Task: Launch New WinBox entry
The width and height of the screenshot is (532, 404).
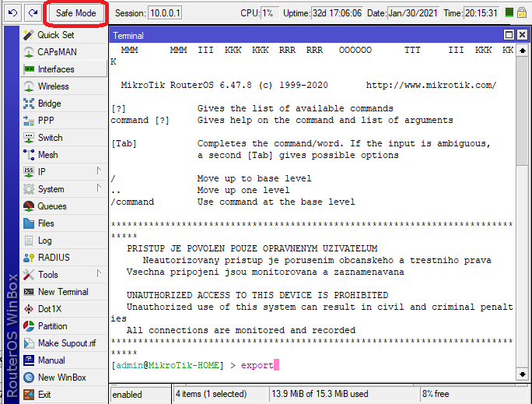Action: [64, 378]
